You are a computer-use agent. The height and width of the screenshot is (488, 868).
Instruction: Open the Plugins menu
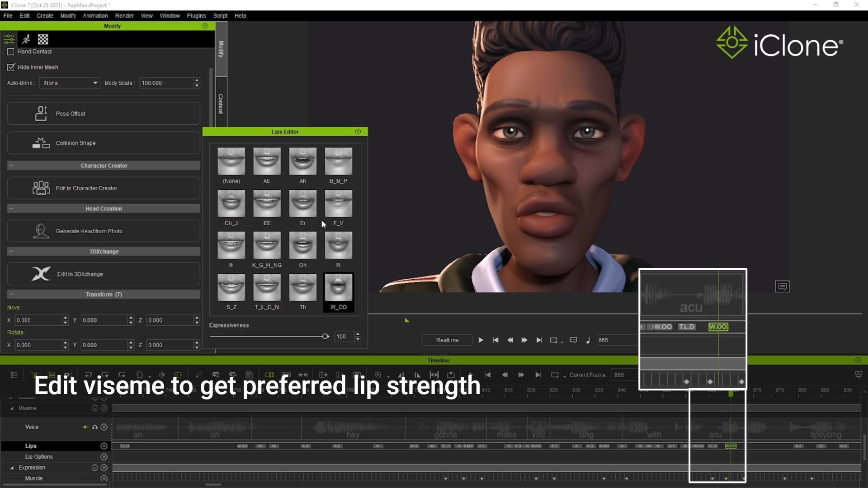click(196, 15)
